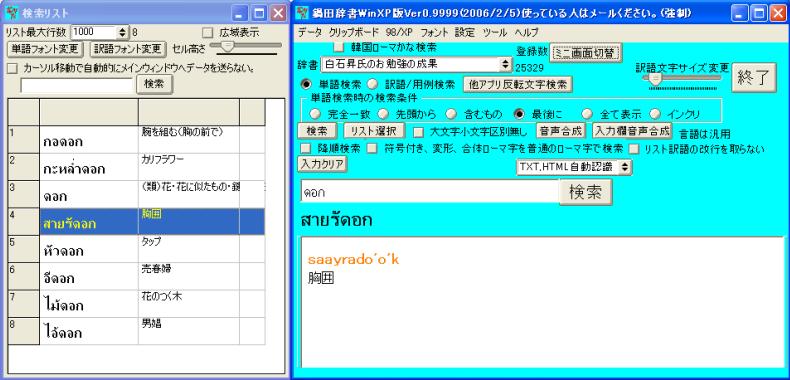Select 訳語/用例検索 radio option
790x380 pixels.
(x=372, y=84)
